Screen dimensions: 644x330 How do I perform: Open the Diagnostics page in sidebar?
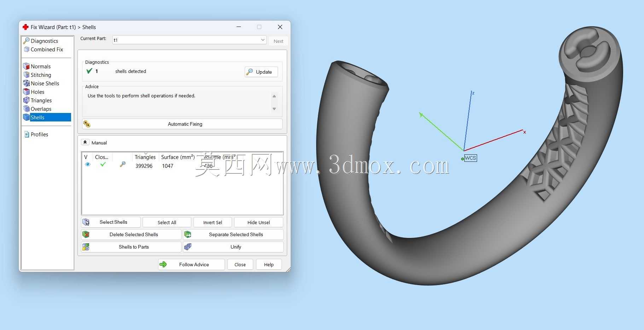point(44,41)
